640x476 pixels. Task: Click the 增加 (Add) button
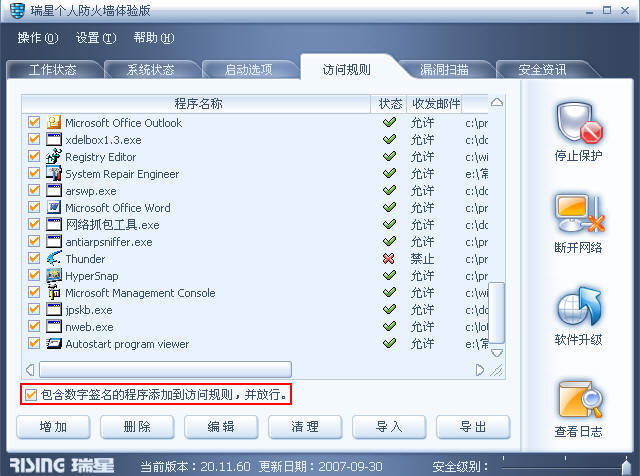53,427
